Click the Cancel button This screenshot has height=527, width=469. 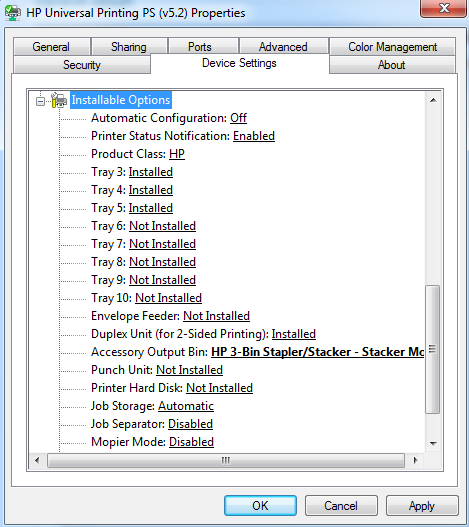(341, 505)
